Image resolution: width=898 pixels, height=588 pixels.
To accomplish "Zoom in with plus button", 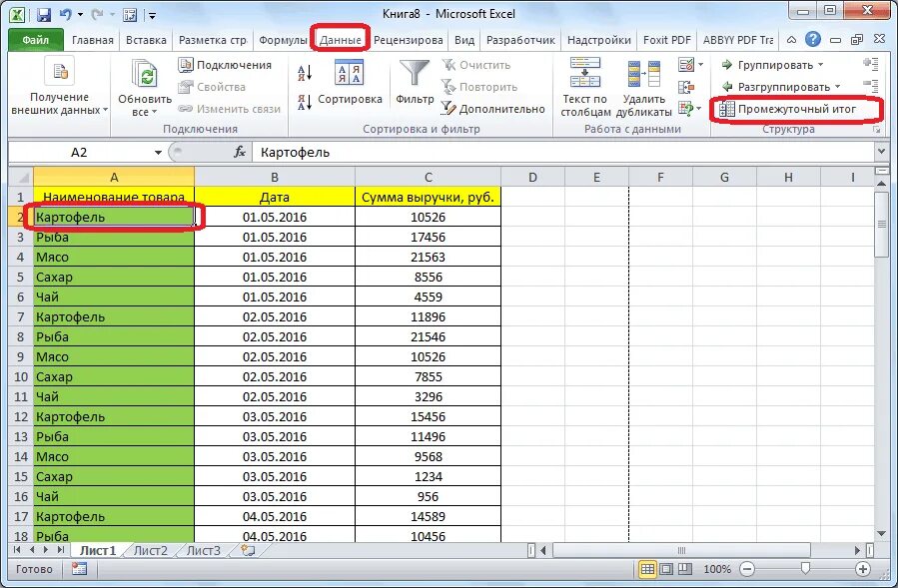I will pyautogui.click(x=863, y=569).
